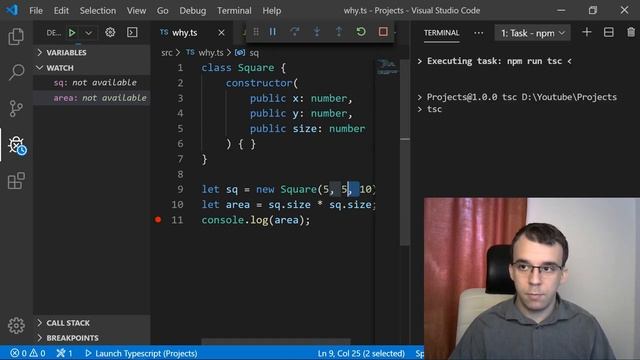
Task: Open errors and warnings in status bar
Action: [28, 353]
